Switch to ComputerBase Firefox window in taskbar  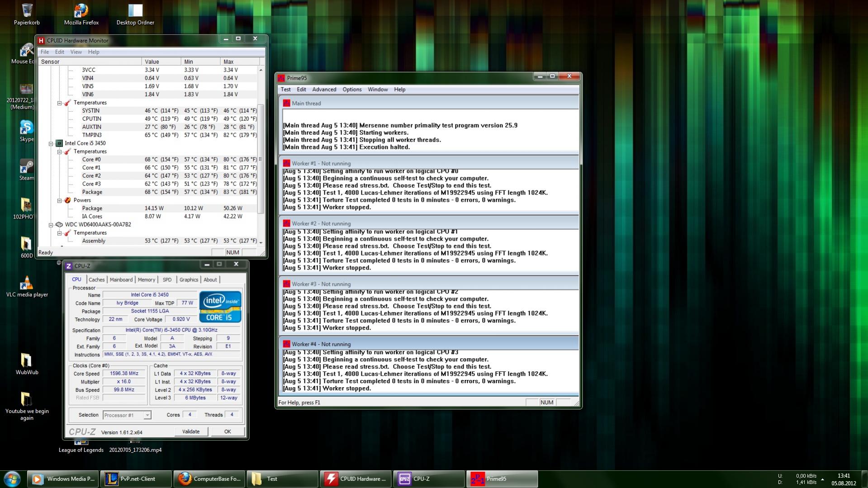point(209,479)
